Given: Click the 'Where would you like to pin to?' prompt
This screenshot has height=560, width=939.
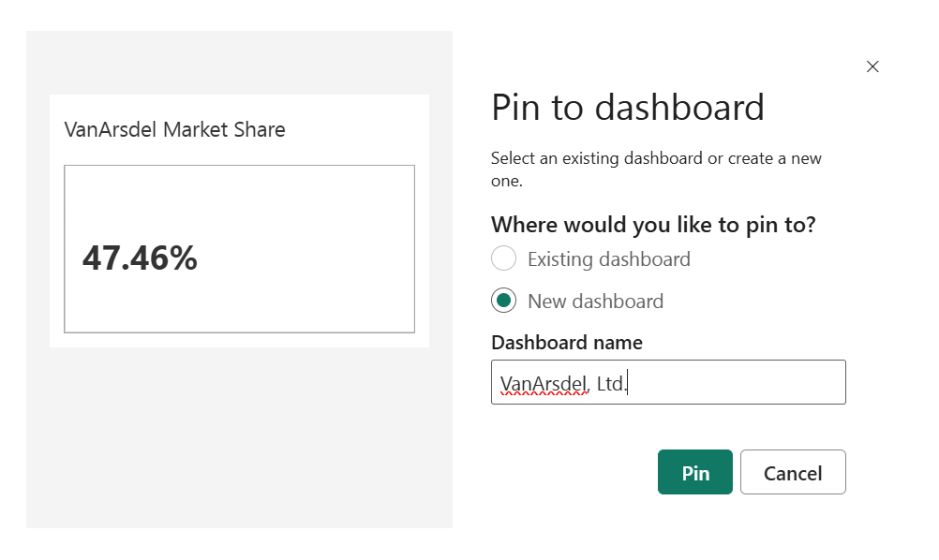Looking at the screenshot, I should pyautogui.click(x=653, y=225).
